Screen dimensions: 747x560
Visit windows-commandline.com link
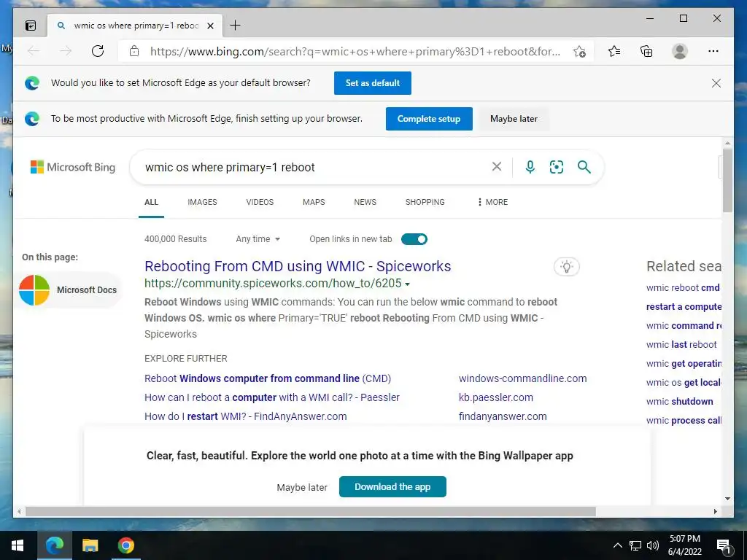click(522, 378)
